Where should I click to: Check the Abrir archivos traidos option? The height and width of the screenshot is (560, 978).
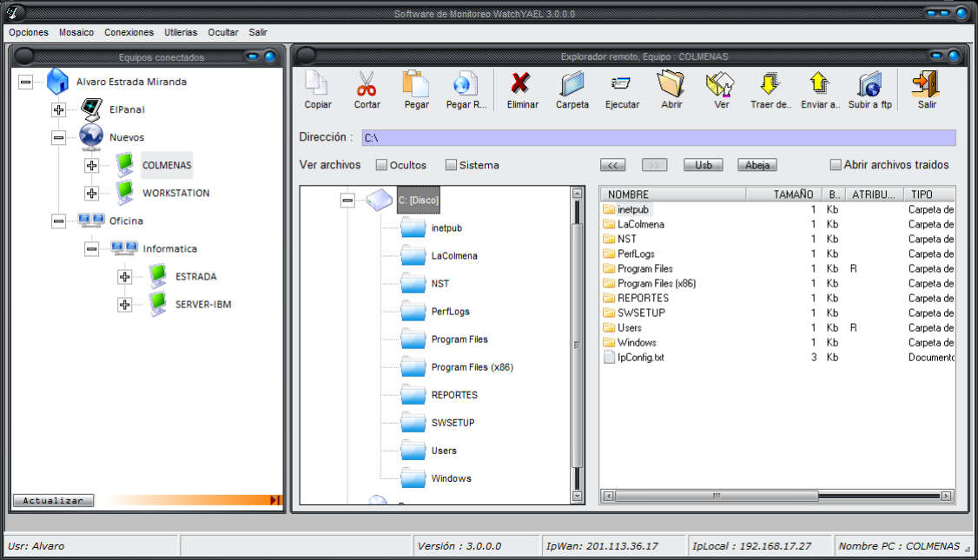point(836,165)
